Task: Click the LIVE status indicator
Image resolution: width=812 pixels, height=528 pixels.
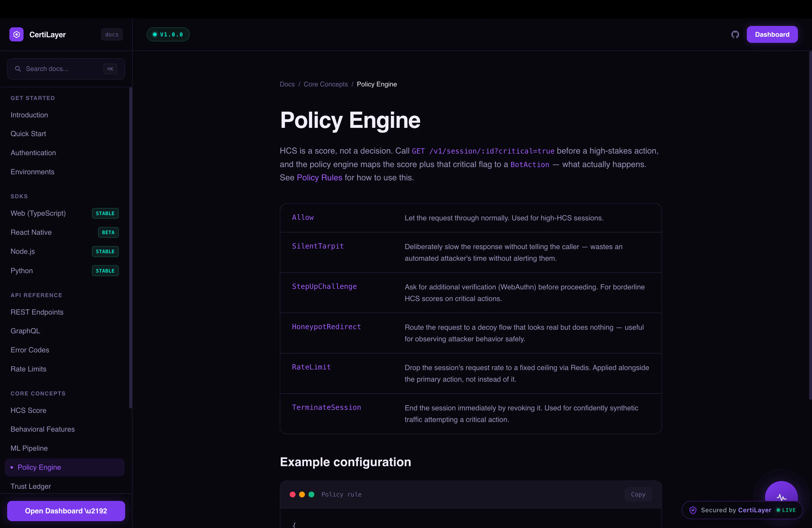Action: 786,510
